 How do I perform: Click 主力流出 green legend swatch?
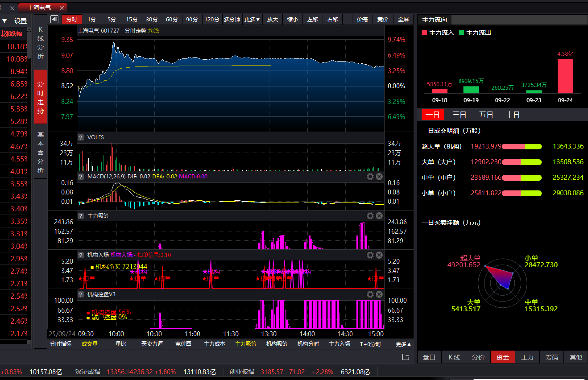[461, 33]
